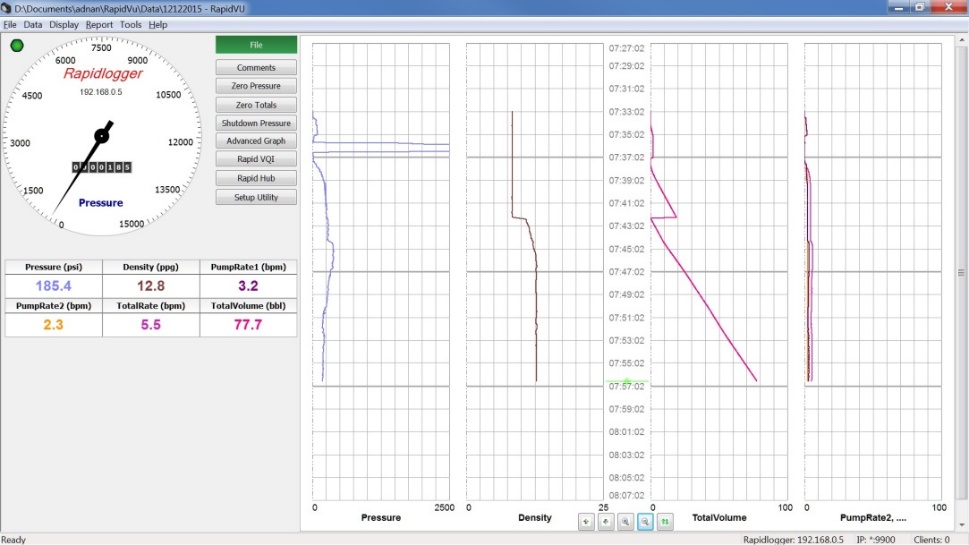Click the Comments button
969x545 pixels.
[256, 68]
